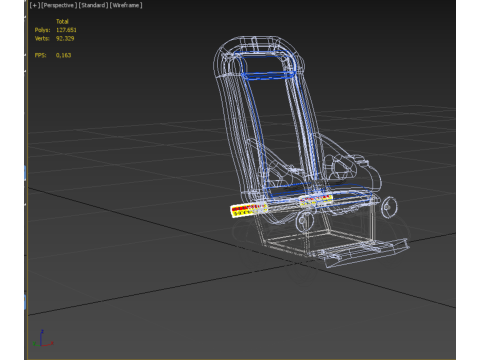Click the vertex count value 92.329
Screen dimensions: 480x360
pos(65,38)
